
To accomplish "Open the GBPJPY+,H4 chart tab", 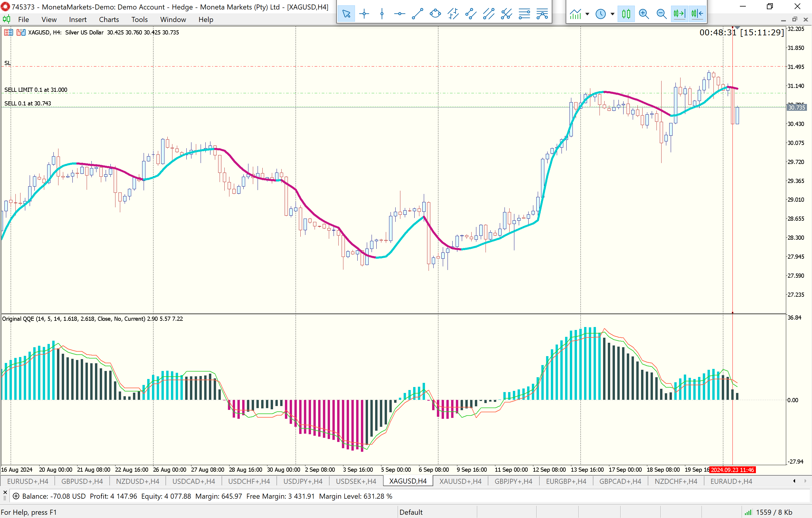I will point(513,481).
